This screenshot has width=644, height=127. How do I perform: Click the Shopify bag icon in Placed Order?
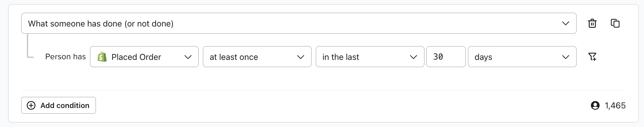pyautogui.click(x=102, y=57)
